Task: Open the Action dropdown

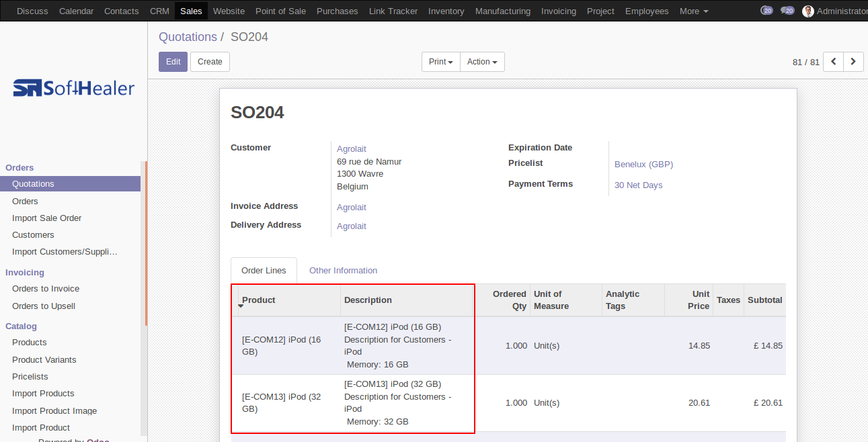Action: [482, 62]
